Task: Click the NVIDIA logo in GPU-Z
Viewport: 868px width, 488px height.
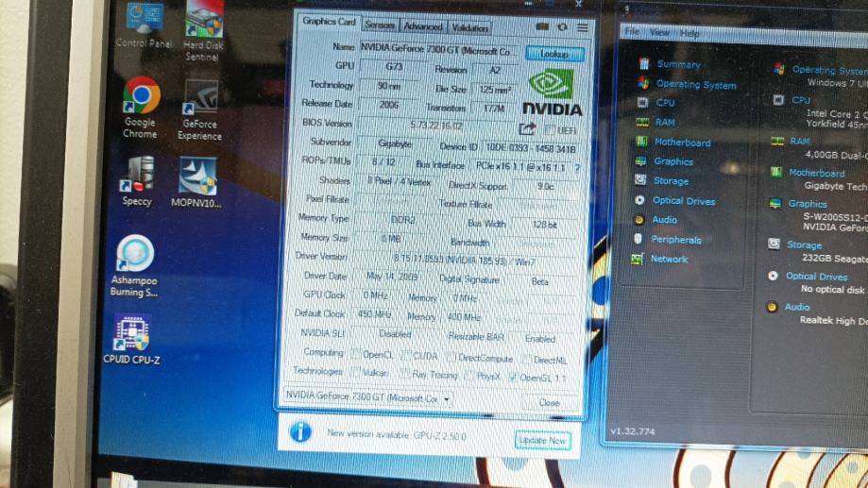Action: (x=552, y=93)
